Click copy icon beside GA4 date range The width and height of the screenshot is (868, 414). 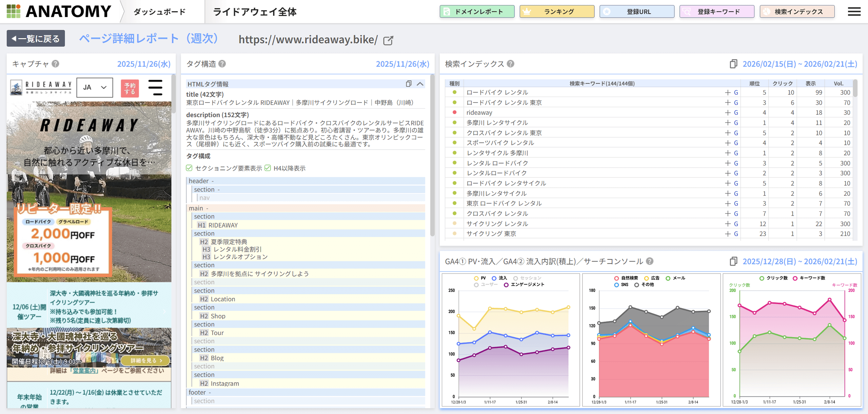(x=733, y=261)
